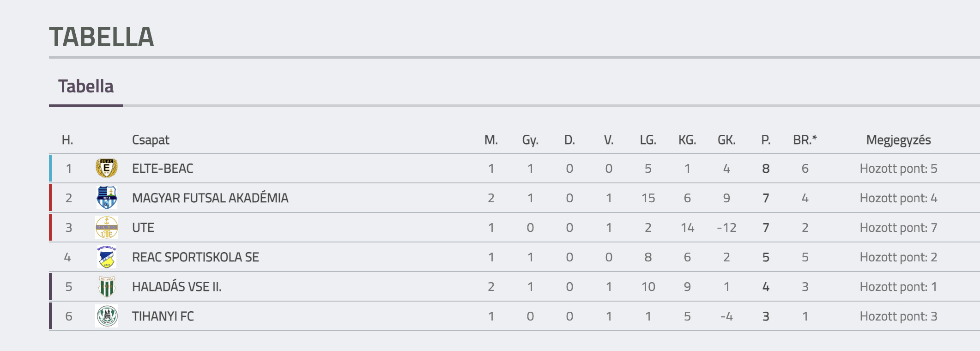980x351 pixels.
Task: Click the LG. column header
Action: point(648,140)
